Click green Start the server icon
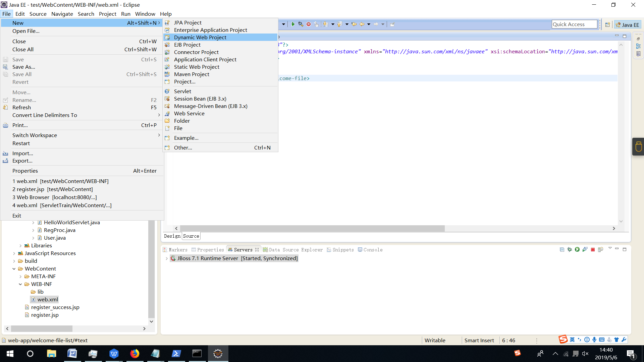The width and height of the screenshot is (644, 362). click(577, 250)
